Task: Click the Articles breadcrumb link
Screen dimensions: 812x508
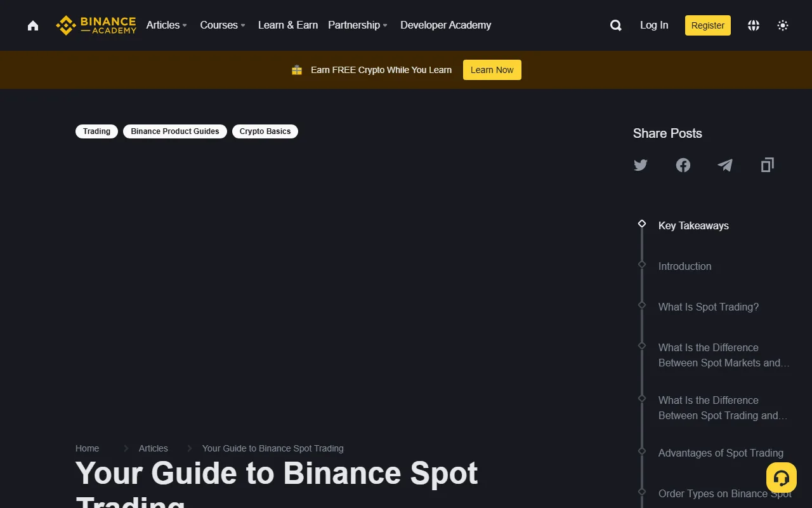Action: pyautogui.click(x=154, y=448)
